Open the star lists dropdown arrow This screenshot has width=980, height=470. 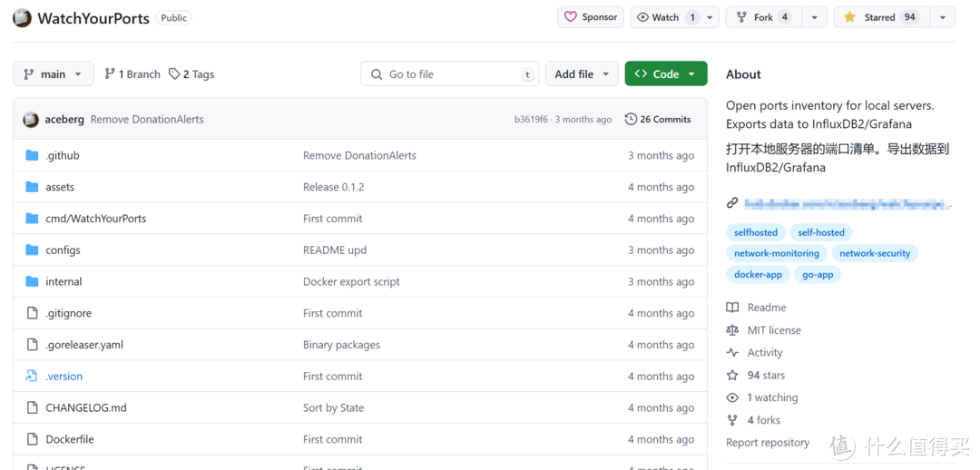click(x=943, y=17)
